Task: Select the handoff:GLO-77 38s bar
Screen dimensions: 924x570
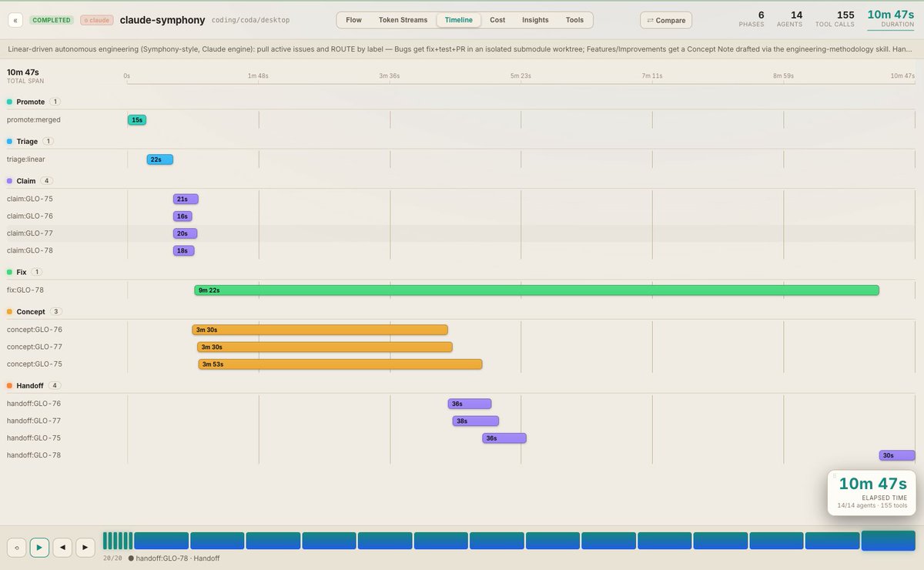Action: click(x=476, y=421)
